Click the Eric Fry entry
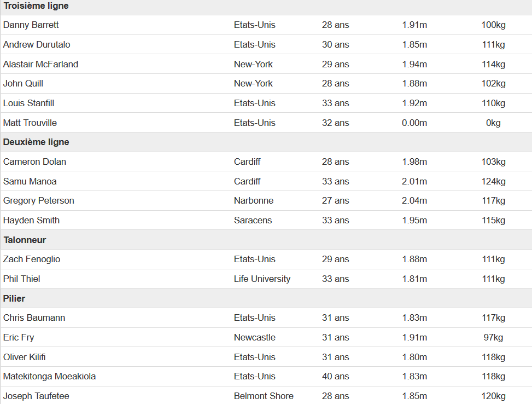This screenshot has height=404, width=532. [19, 338]
